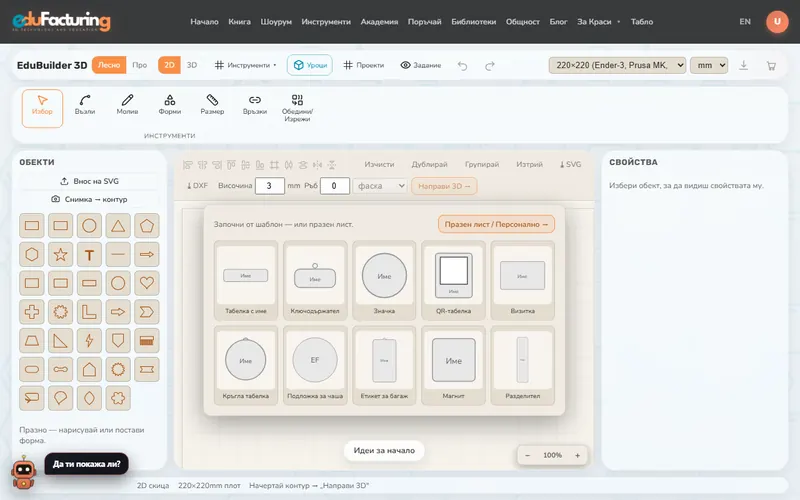Select the Връзки link tool
The width and height of the screenshot is (800, 500).
255,105
